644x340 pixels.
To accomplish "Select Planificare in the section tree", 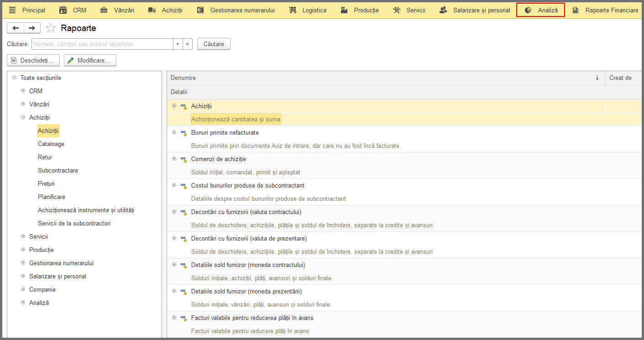I will 52,197.
